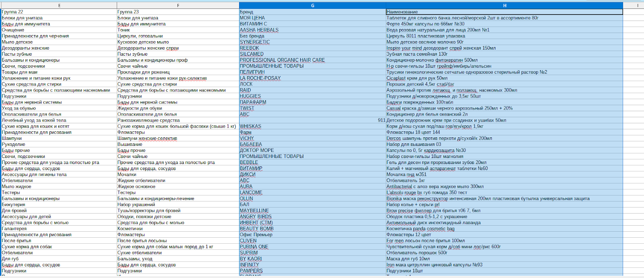
Task: Click the 'LA ROCHE-POSAY' cell
Action: point(313,78)
